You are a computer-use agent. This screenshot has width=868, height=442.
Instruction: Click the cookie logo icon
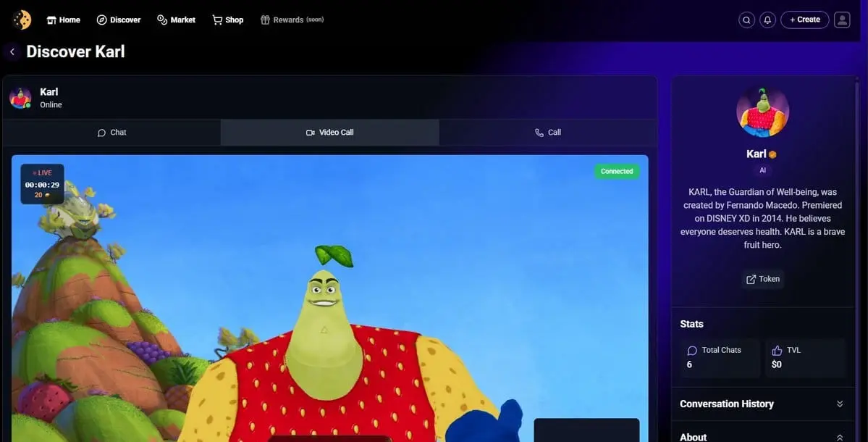click(22, 20)
